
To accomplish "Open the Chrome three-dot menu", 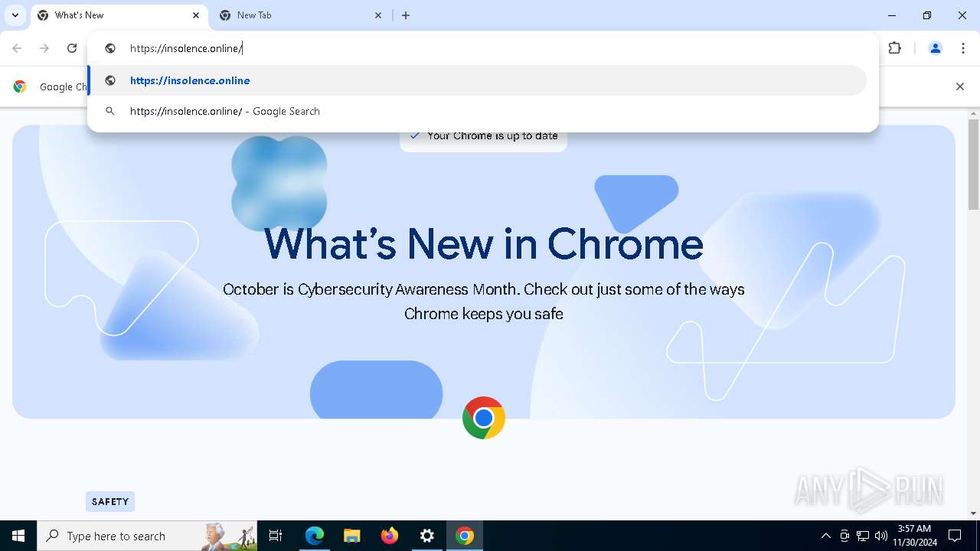I will point(962,48).
